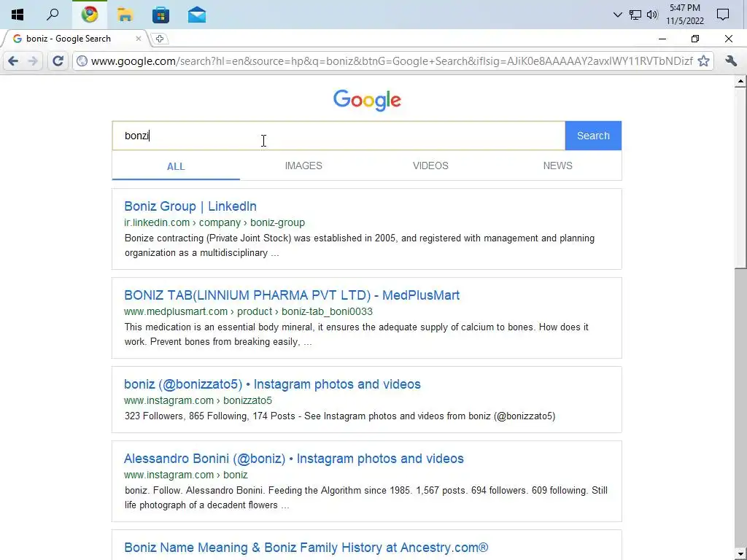Open the network status tray icon
Screen dimensions: 747x560
point(635,15)
